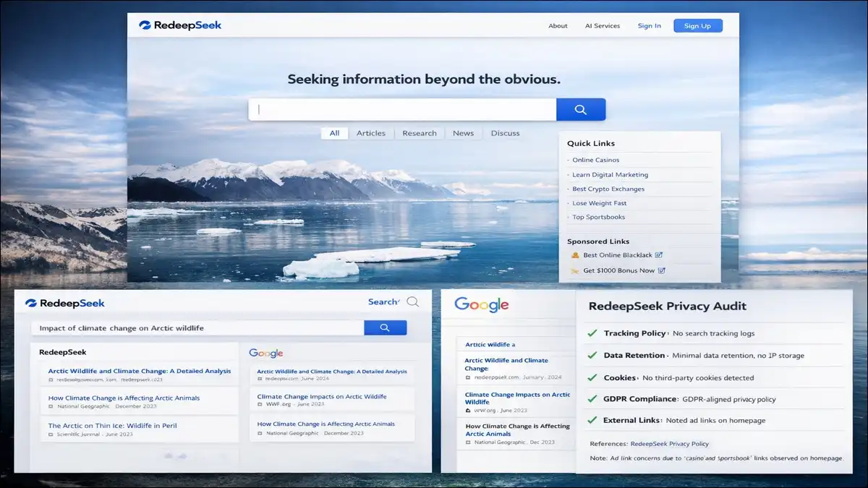Open 'A Detailed Analysis' result in RedeepSeek column
Viewport: 868px width, 488px height.
tap(140, 371)
